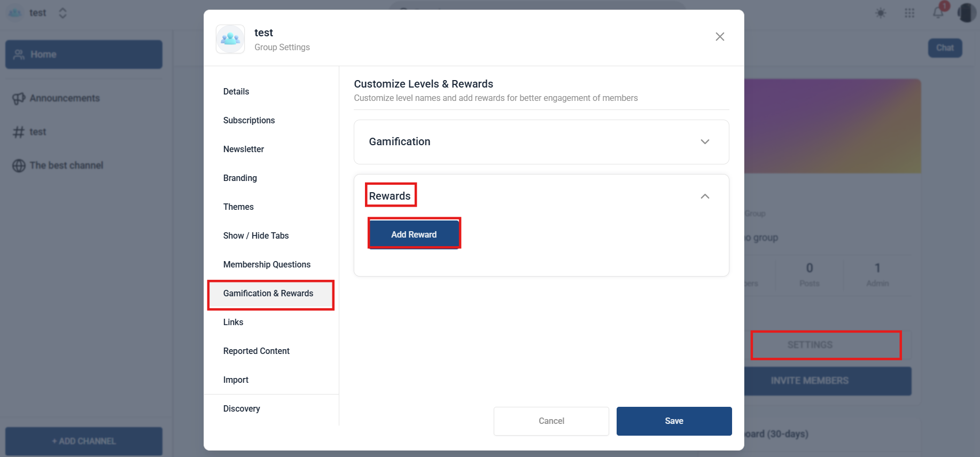Toggle the light/dark theme sun icon
The width and height of the screenshot is (980, 457).
point(881,13)
